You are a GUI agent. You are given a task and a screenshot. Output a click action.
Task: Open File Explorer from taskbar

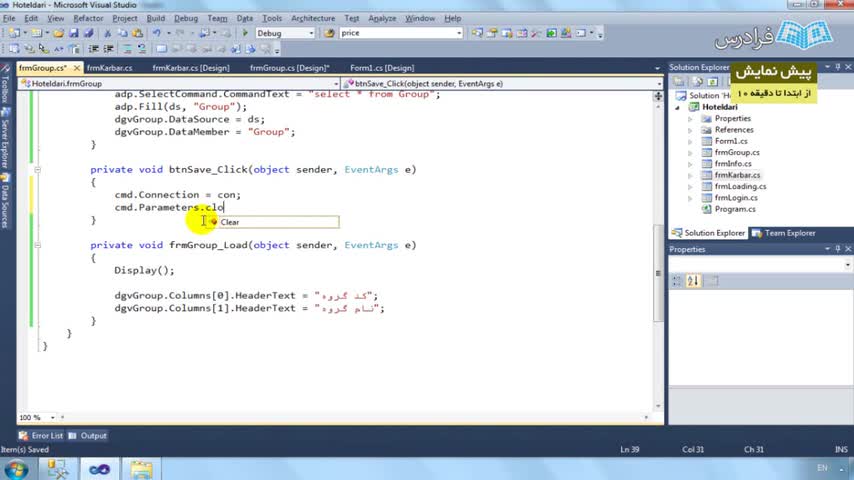141,469
